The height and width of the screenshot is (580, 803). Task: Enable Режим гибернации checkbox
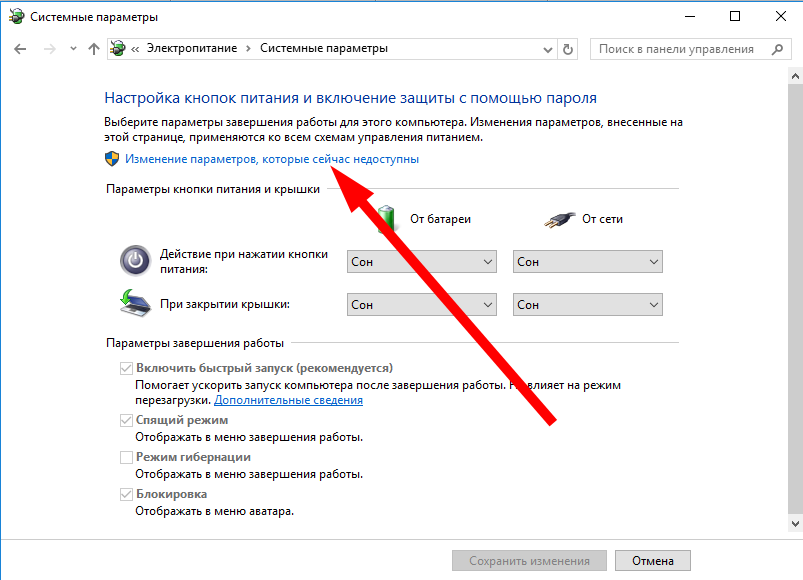126,457
